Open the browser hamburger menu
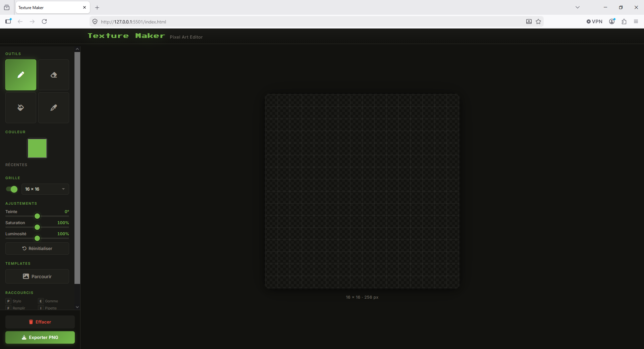 (636, 21)
